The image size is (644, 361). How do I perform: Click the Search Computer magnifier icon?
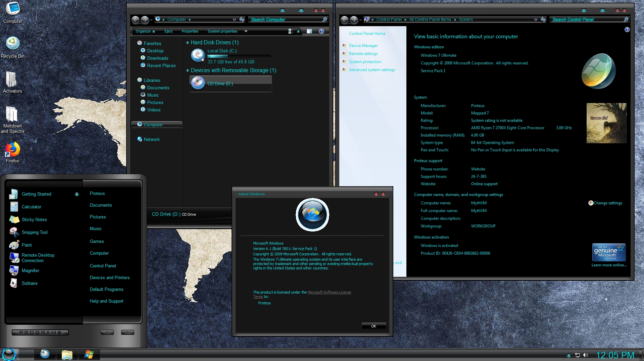(325, 19)
